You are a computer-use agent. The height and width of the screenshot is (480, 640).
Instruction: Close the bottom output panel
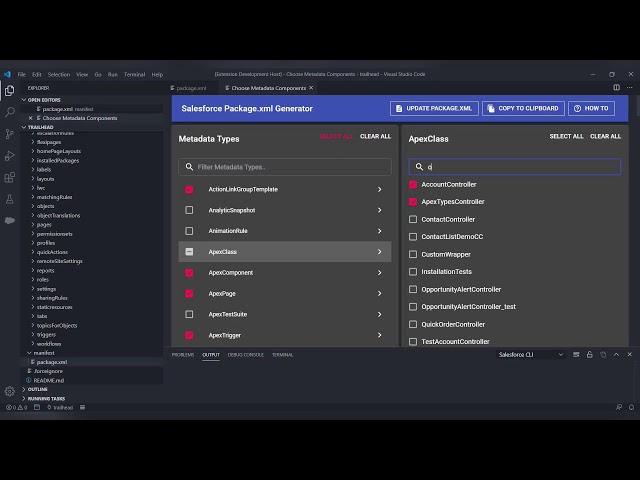[629, 355]
